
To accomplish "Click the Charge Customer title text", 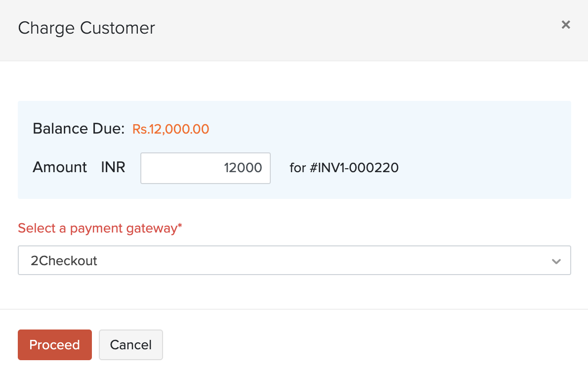I will tap(86, 28).
